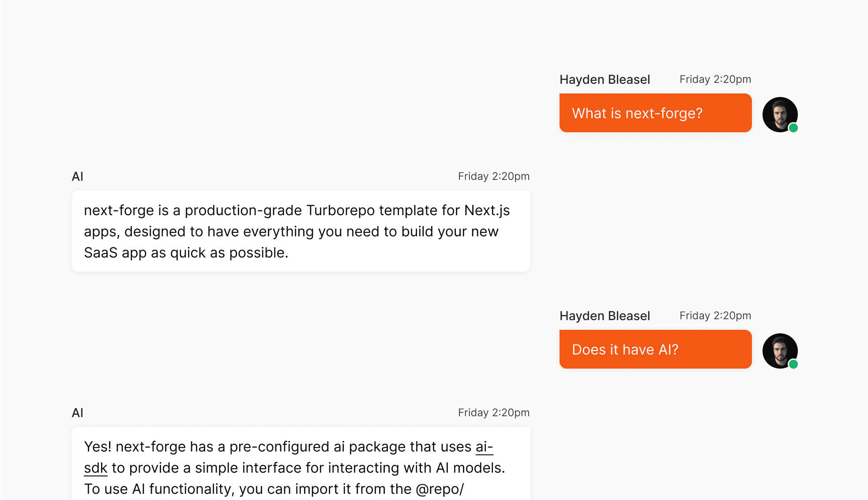
Task: Click the second "AI" sender label
Action: (78, 413)
